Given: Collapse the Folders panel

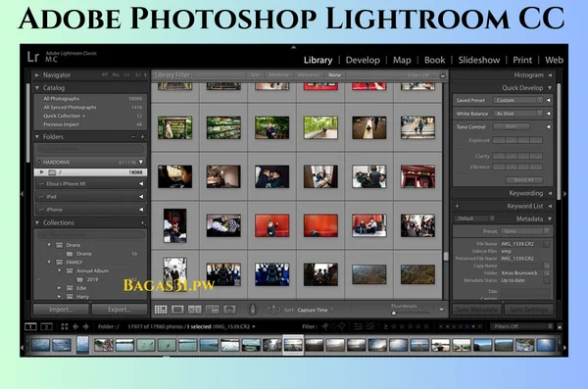Looking at the screenshot, I should 37,137.
